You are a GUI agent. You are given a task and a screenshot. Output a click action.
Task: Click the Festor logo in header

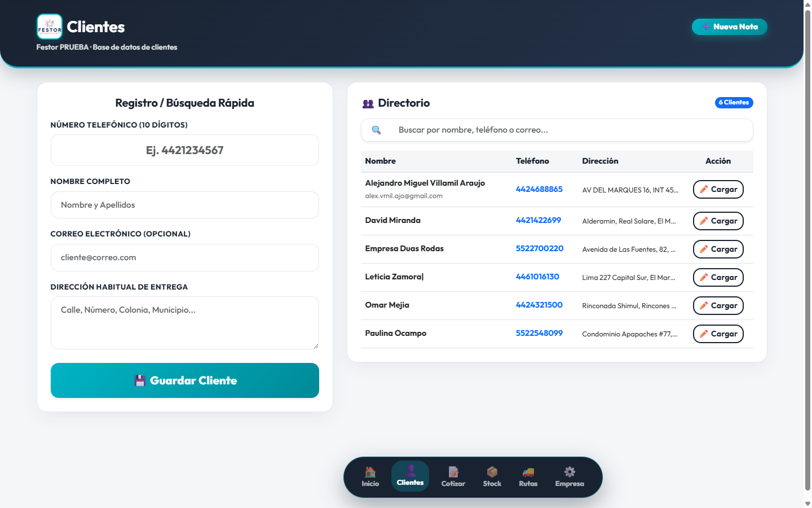50,27
